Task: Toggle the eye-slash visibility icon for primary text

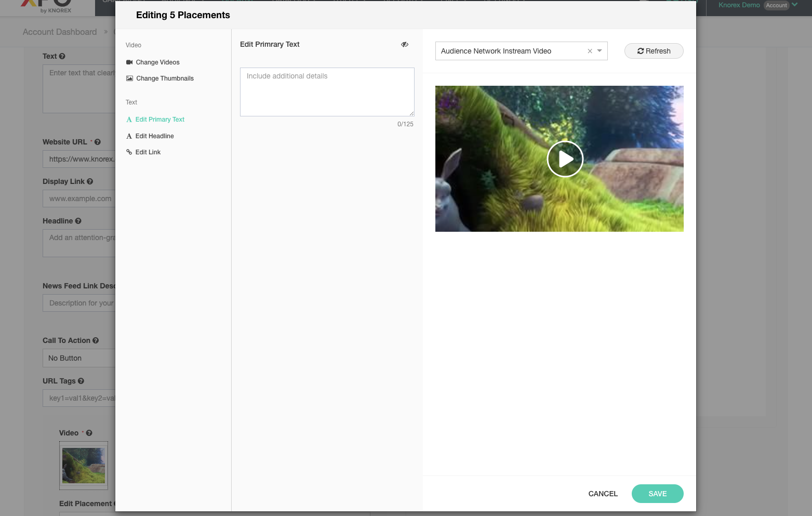Action: 404,45
